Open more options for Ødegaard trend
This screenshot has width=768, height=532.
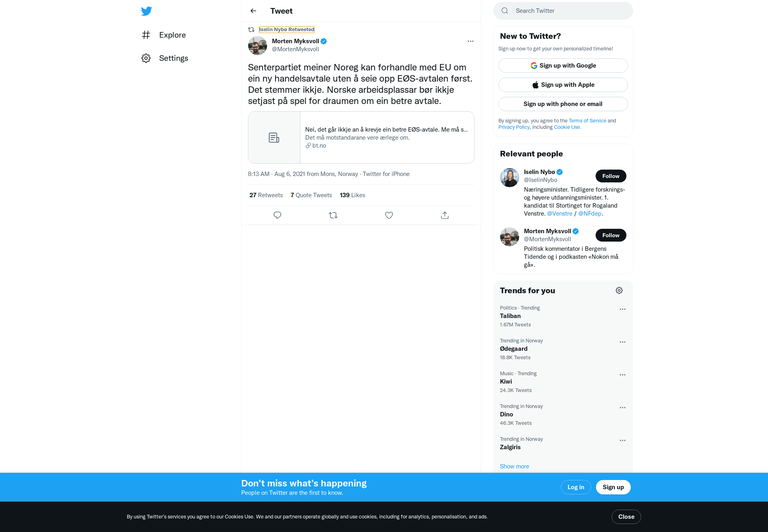(x=622, y=342)
